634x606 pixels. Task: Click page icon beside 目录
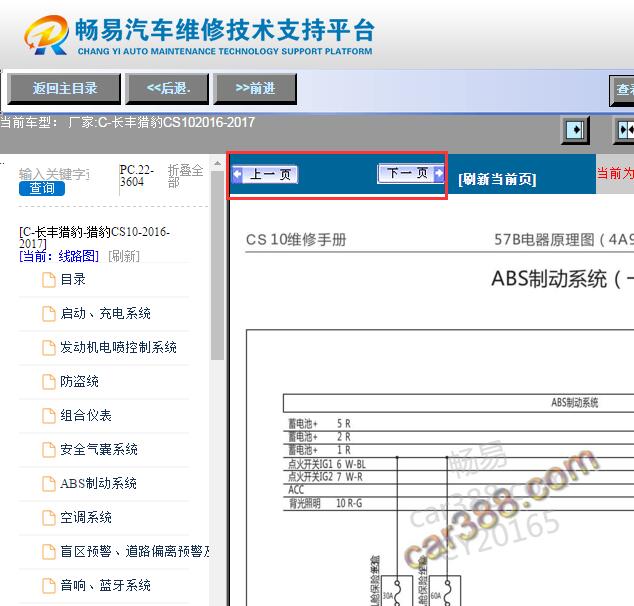pos(49,280)
